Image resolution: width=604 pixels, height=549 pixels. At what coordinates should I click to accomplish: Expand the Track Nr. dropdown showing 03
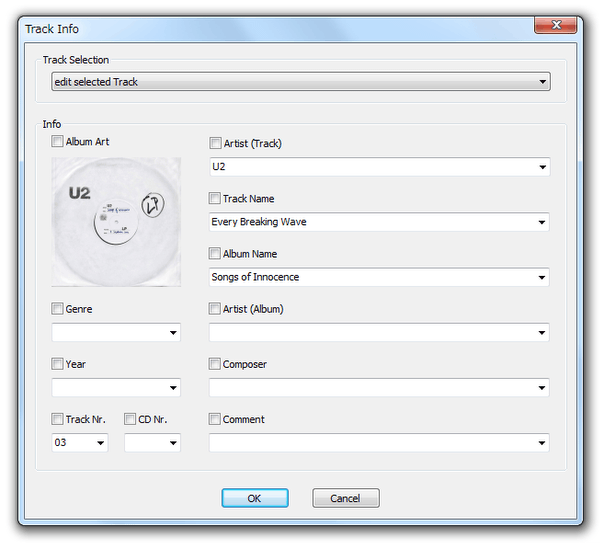(100, 443)
